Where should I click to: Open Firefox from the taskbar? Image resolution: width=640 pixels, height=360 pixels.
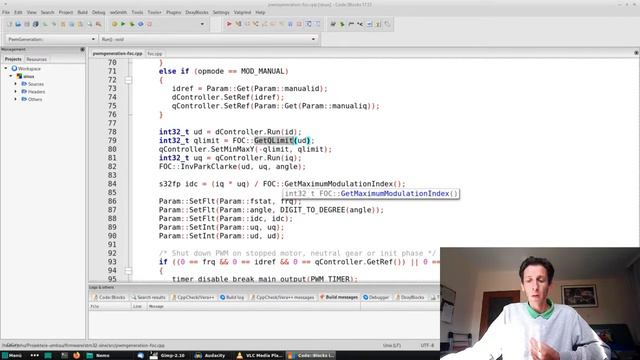(x=76, y=356)
